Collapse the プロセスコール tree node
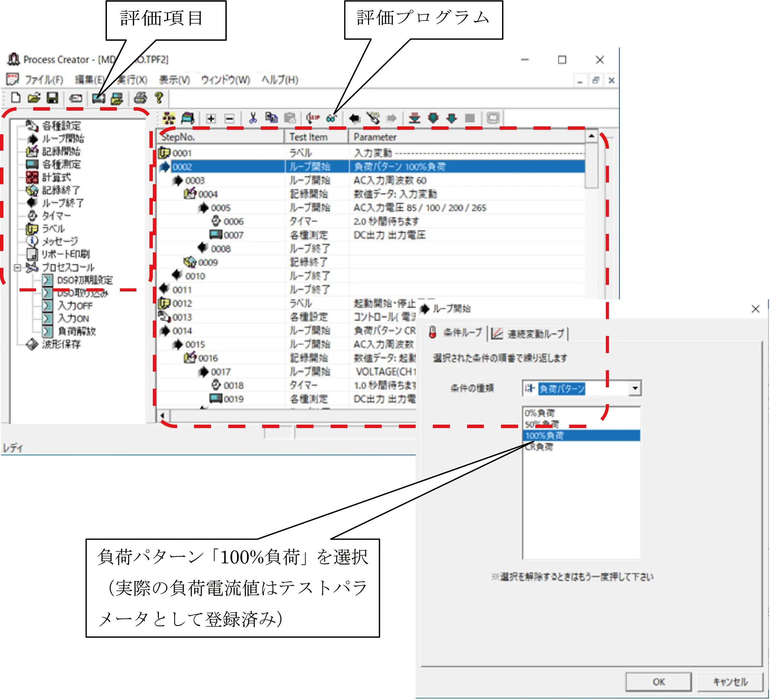770x700 pixels. pyautogui.click(x=17, y=267)
